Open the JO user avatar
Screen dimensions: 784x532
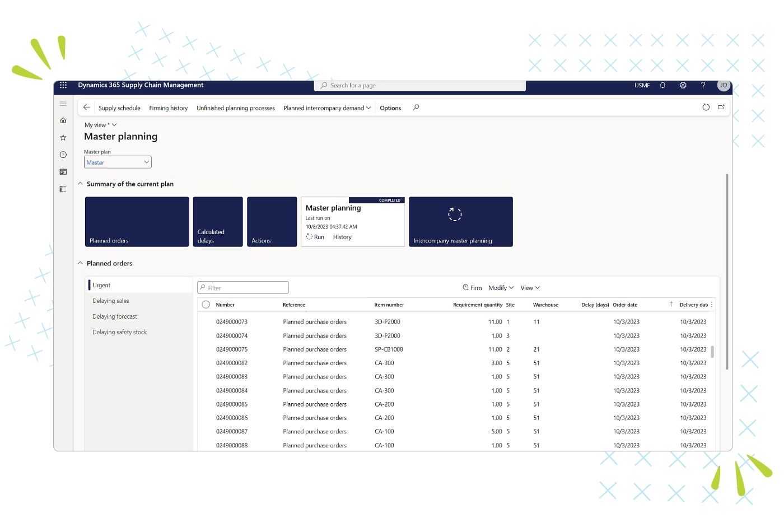724,85
